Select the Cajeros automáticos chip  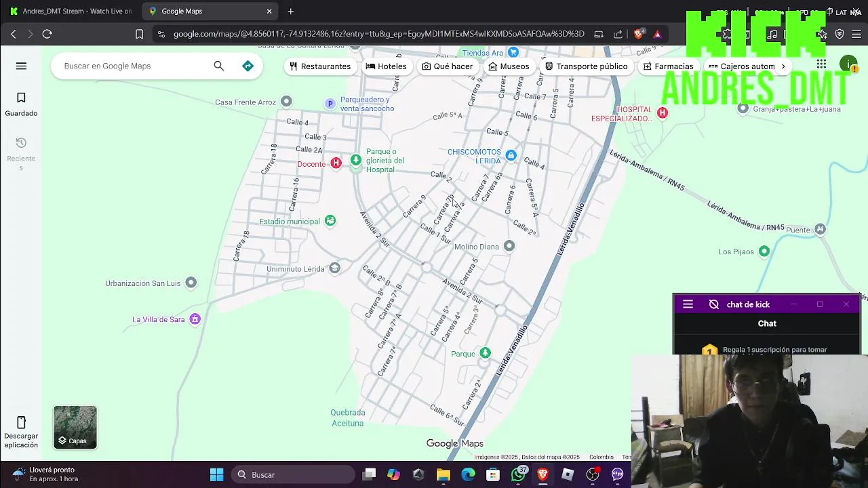(741, 66)
